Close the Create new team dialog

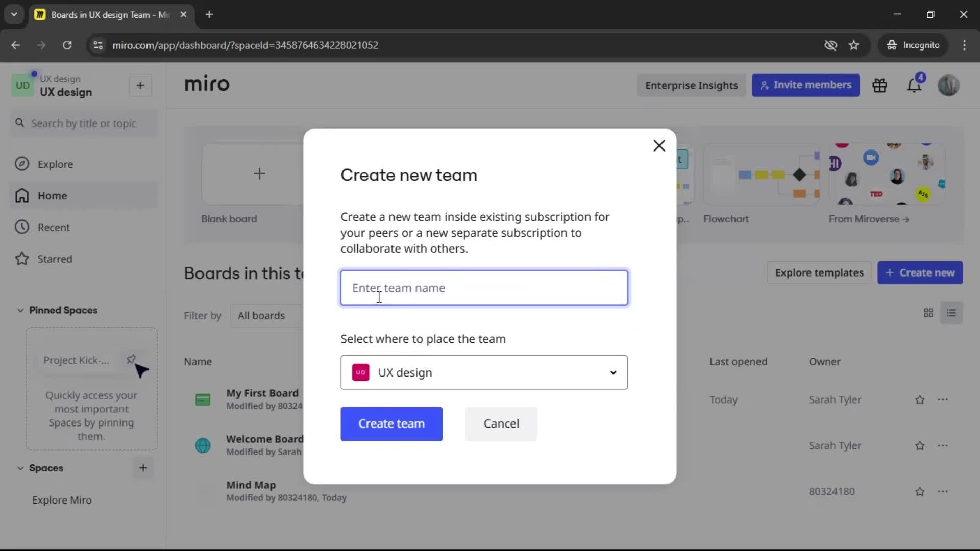659,146
